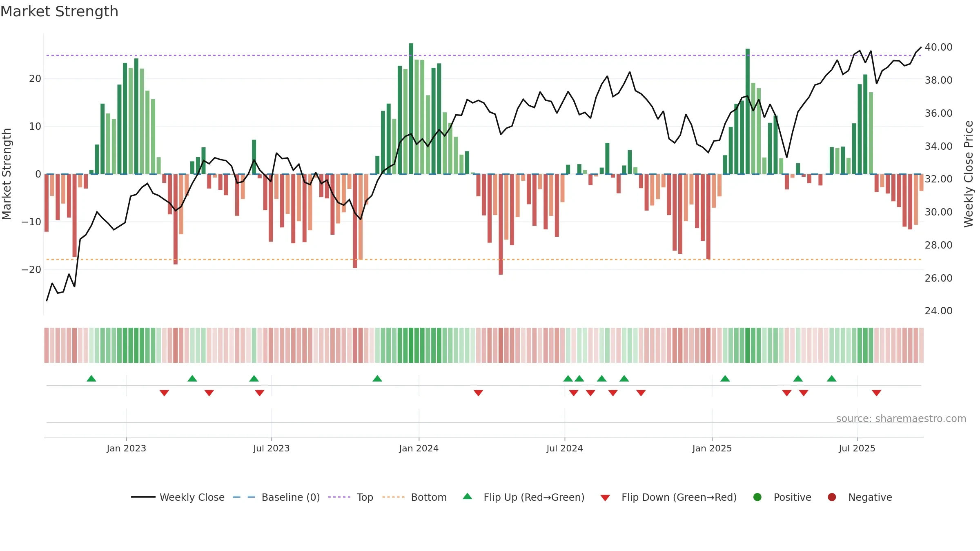
Task: Select the Flip Down marker after Jul 2025
Action: (876, 393)
